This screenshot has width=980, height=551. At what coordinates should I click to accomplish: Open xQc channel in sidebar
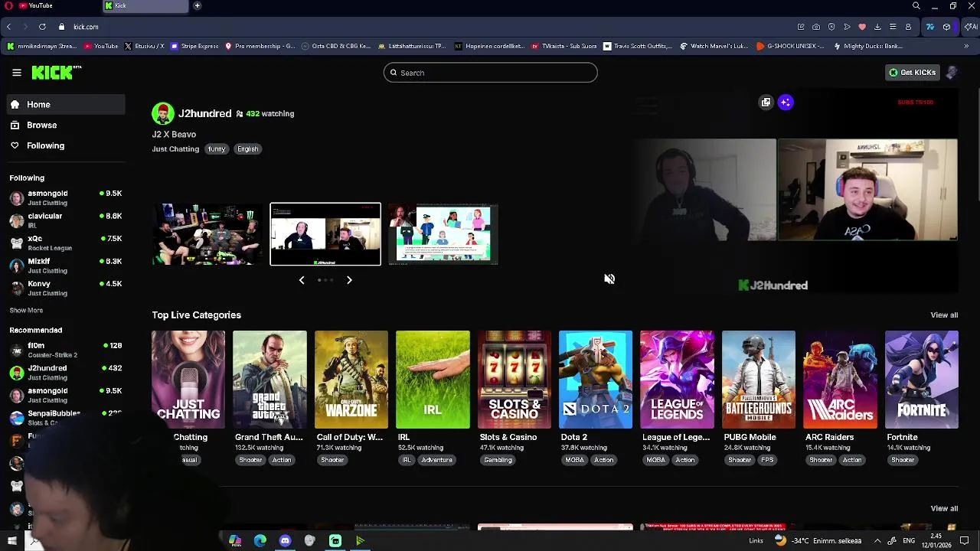tap(65, 243)
